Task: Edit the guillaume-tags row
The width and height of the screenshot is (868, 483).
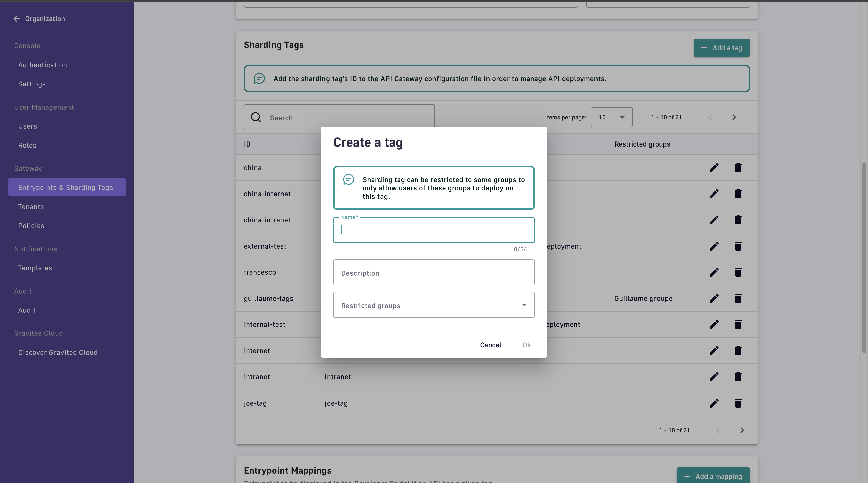Action: pos(714,298)
